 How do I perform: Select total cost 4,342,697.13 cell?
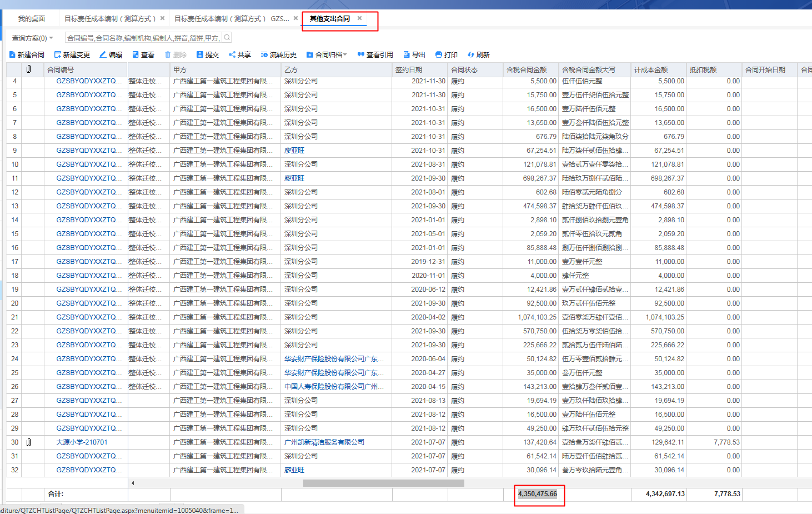665,494
